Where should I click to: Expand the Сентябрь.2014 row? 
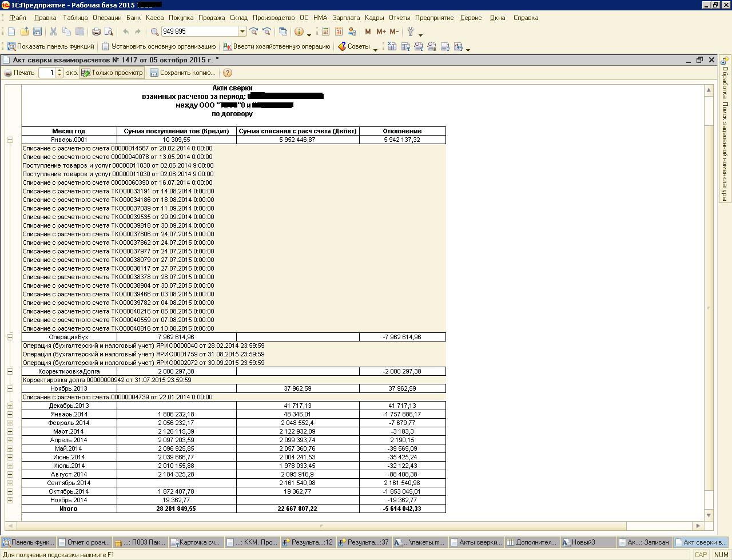[10, 483]
